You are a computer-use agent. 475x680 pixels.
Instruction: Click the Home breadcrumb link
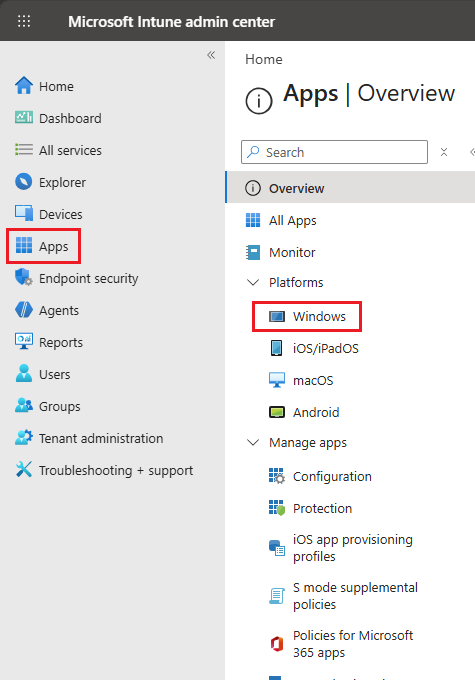264,59
